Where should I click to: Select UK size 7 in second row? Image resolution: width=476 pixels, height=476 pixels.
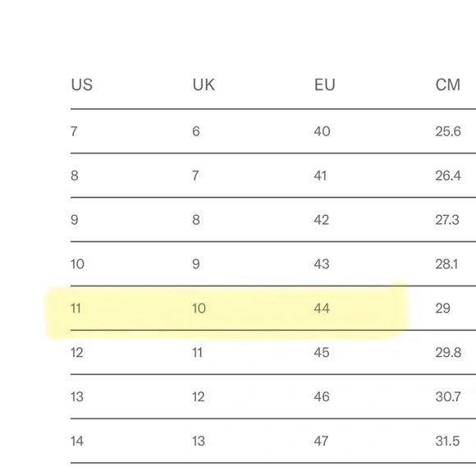195,176
